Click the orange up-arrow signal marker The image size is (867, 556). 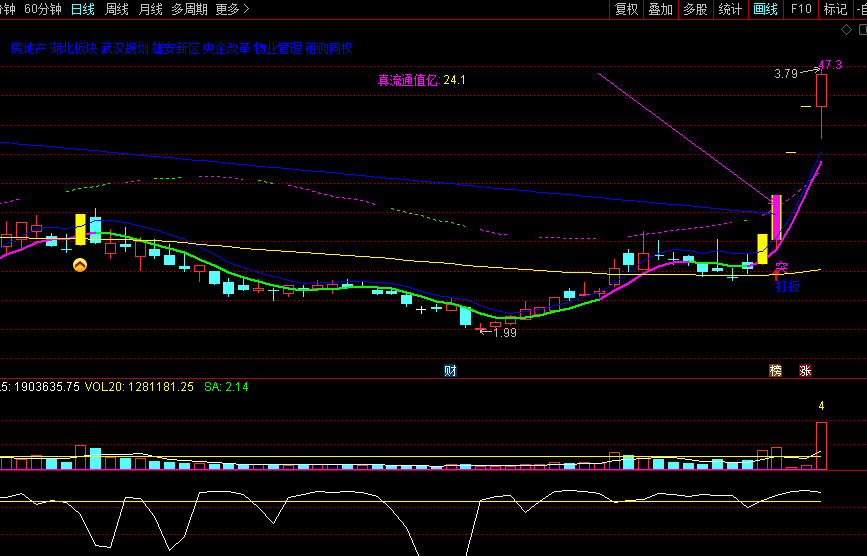click(80, 265)
